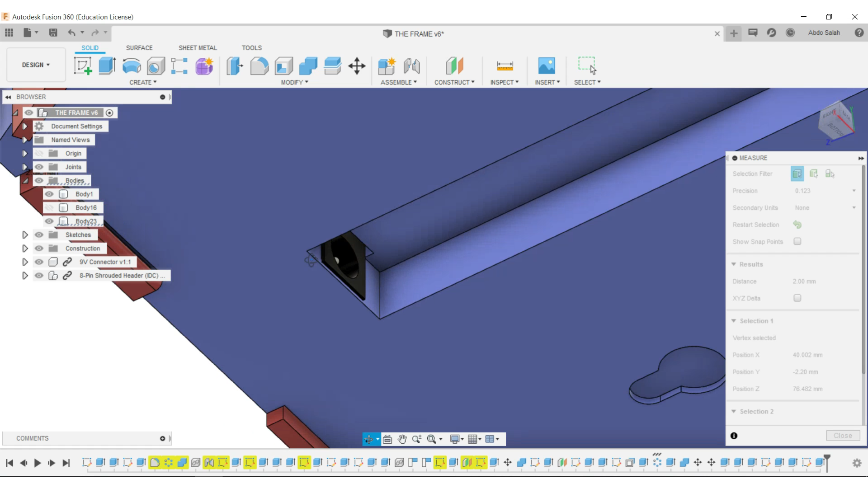Open the MODIFY menu

click(x=294, y=82)
